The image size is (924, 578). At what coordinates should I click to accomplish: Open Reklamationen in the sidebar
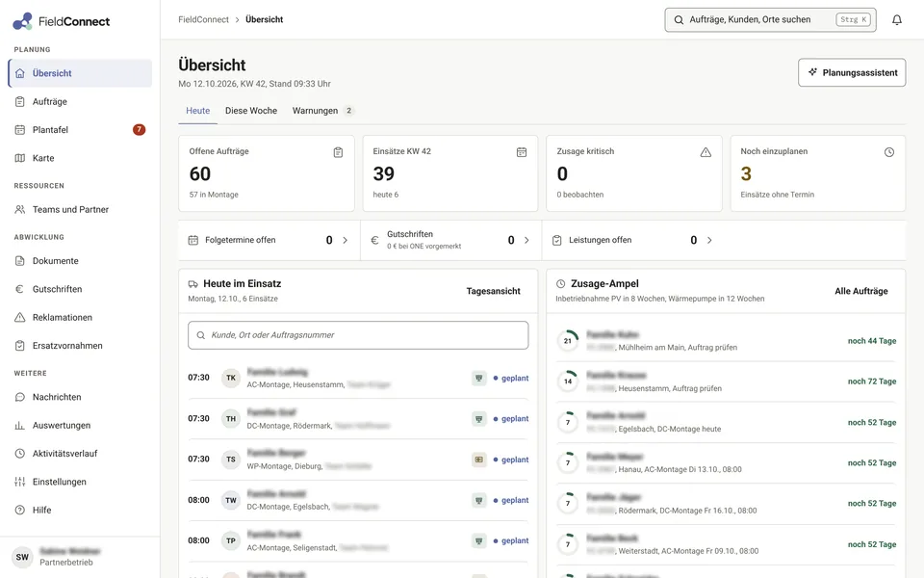80,317
